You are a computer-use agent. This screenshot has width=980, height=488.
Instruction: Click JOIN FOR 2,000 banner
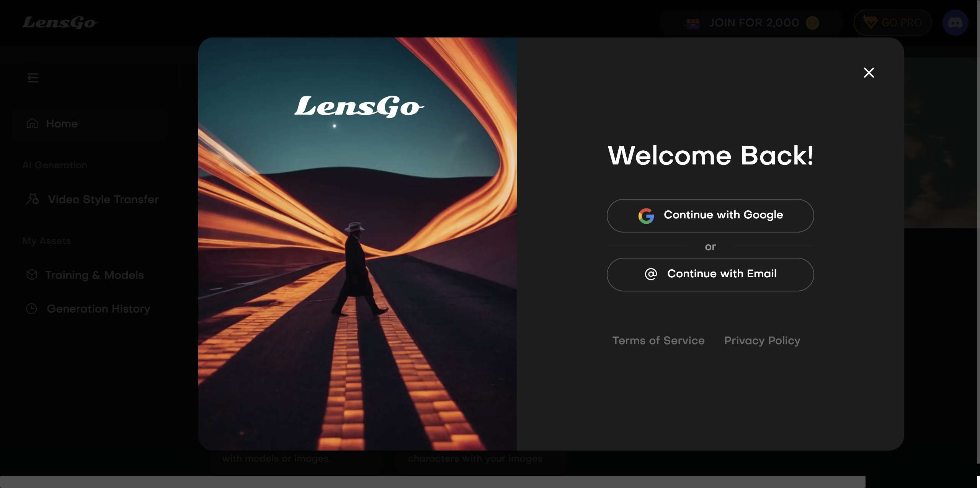pyautogui.click(x=753, y=23)
